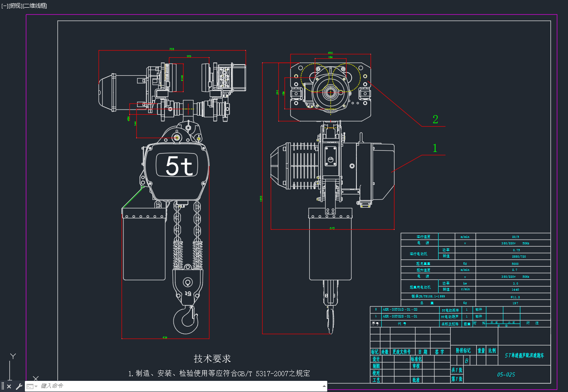Select part number AKR-05T02S-01-01
Image resolution: width=568 pixels, height=392 pixels.
pos(400,317)
